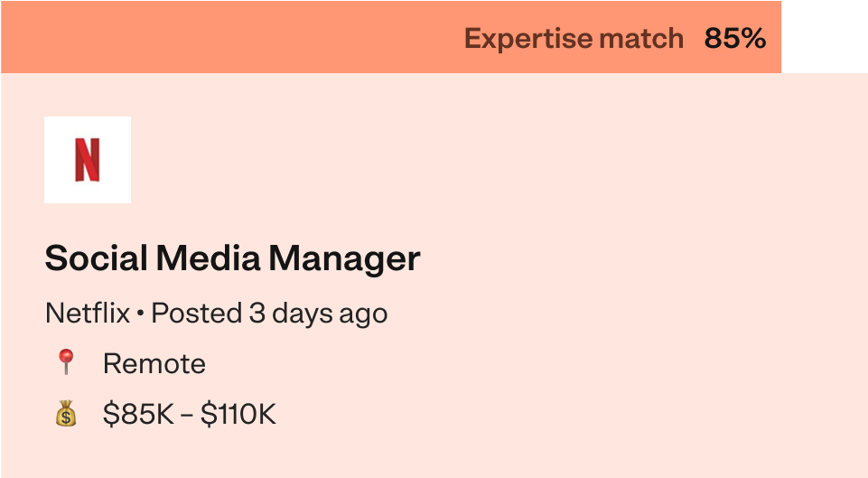Open the Social Media Manager job title

click(x=232, y=258)
